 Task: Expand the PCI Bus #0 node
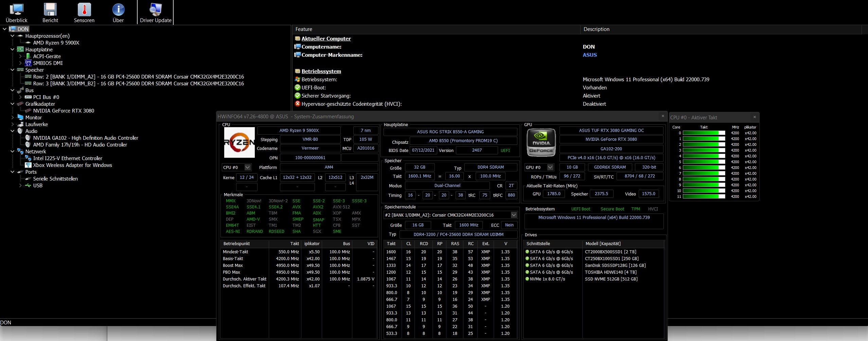[x=20, y=97]
